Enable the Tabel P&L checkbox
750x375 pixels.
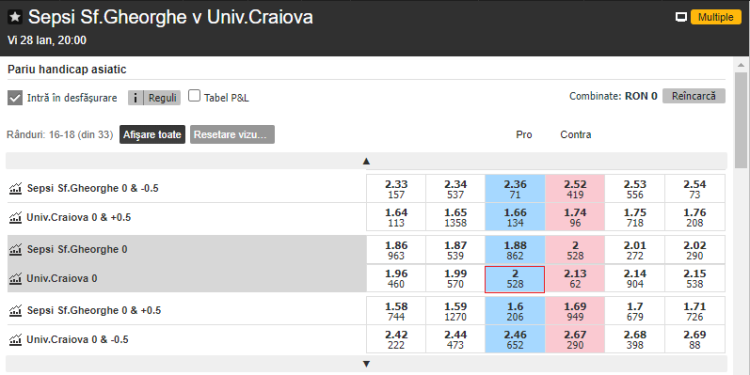click(194, 96)
